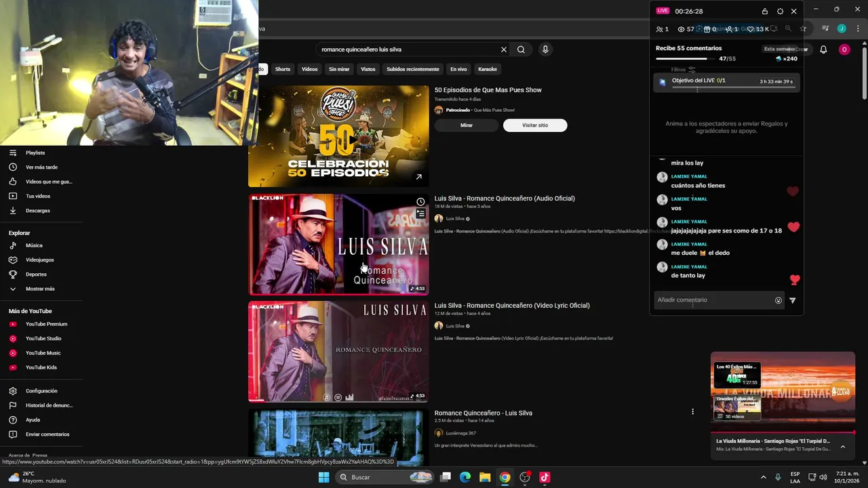Open YouTube Premium link
The height and width of the screenshot is (488, 868).
pyautogui.click(x=46, y=324)
